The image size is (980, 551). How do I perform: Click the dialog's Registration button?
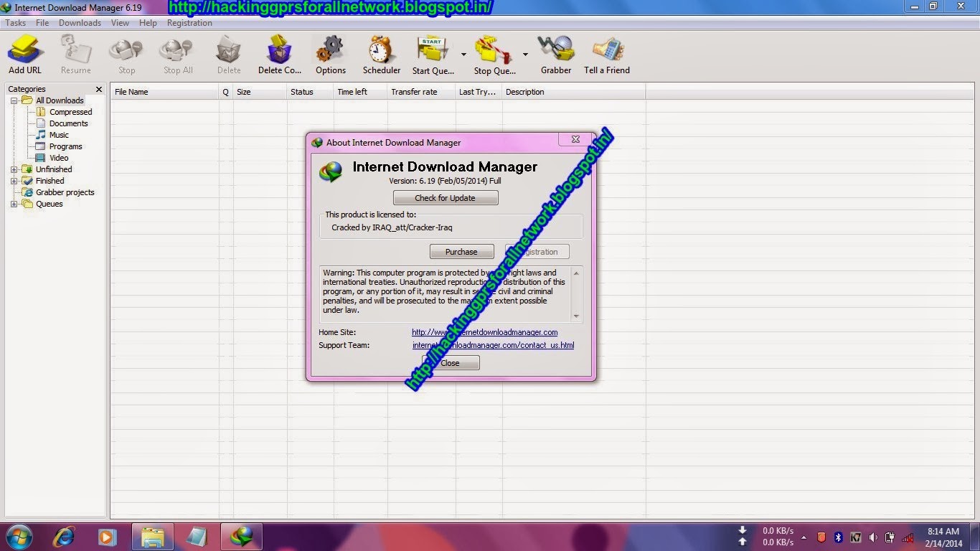[537, 252]
